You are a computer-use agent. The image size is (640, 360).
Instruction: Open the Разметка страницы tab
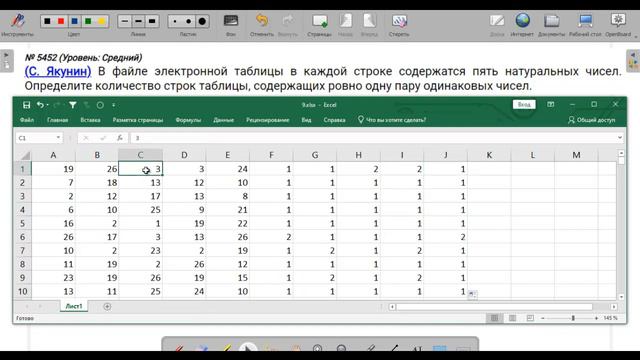(138, 120)
